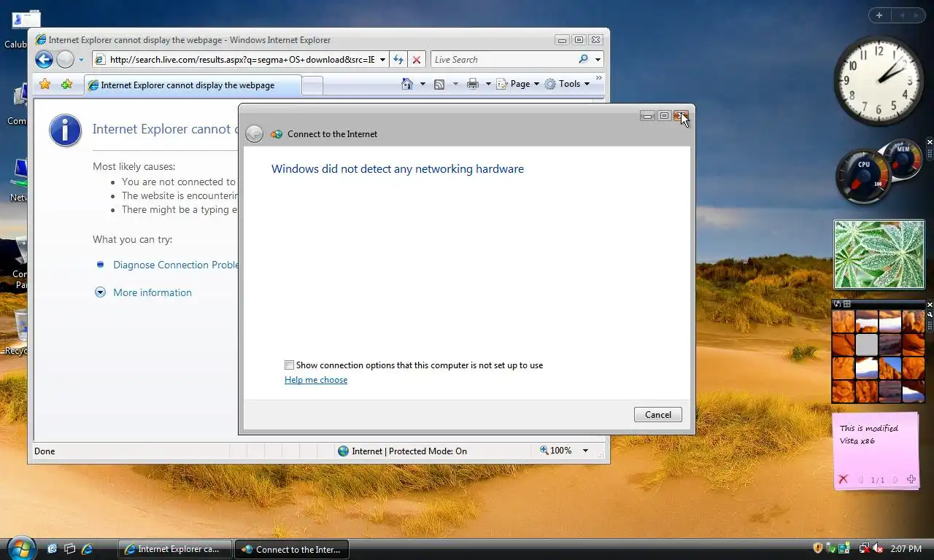This screenshot has width=934, height=560.
Task: Click the Diagnose Connection Problems link
Action: click(x=176, y=265)
